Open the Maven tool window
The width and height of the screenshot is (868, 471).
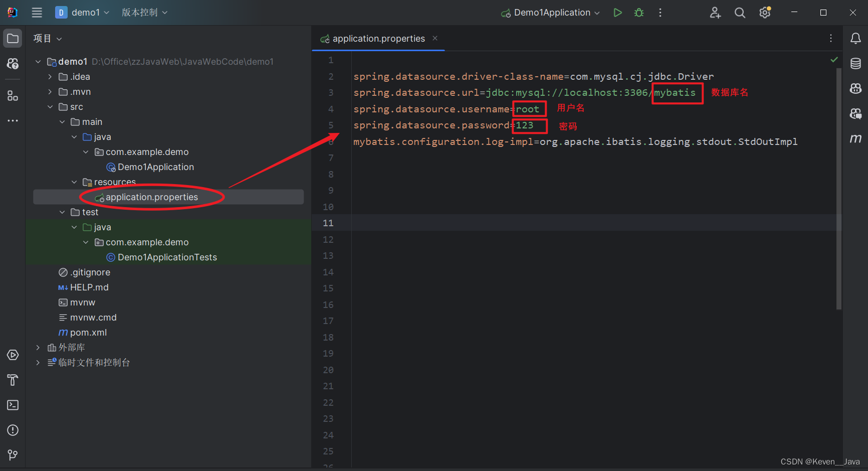point(856,138)
